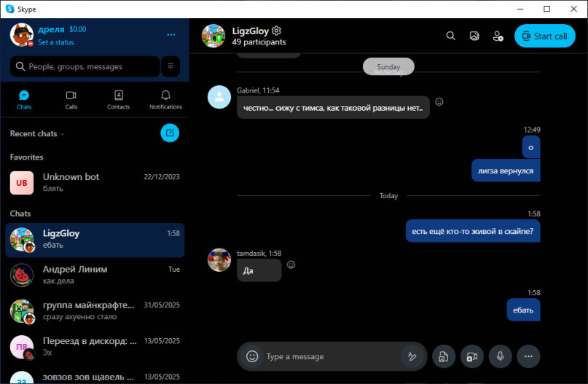The width and height of the screenshot is (588, 384).
Task: Click the Today date separator
Action: click(x=388, y=196)
